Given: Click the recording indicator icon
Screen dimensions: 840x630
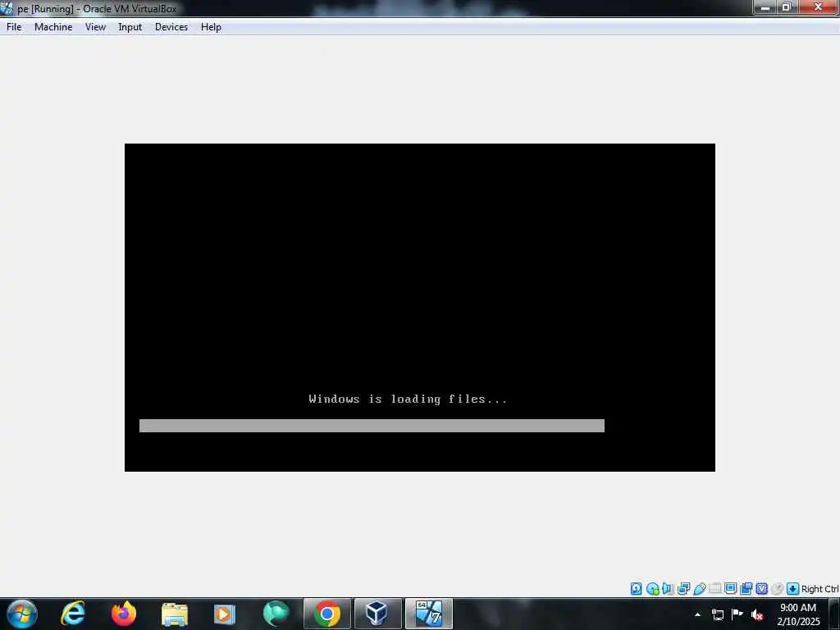Looking at the screenshot, I should click(746, 589).
